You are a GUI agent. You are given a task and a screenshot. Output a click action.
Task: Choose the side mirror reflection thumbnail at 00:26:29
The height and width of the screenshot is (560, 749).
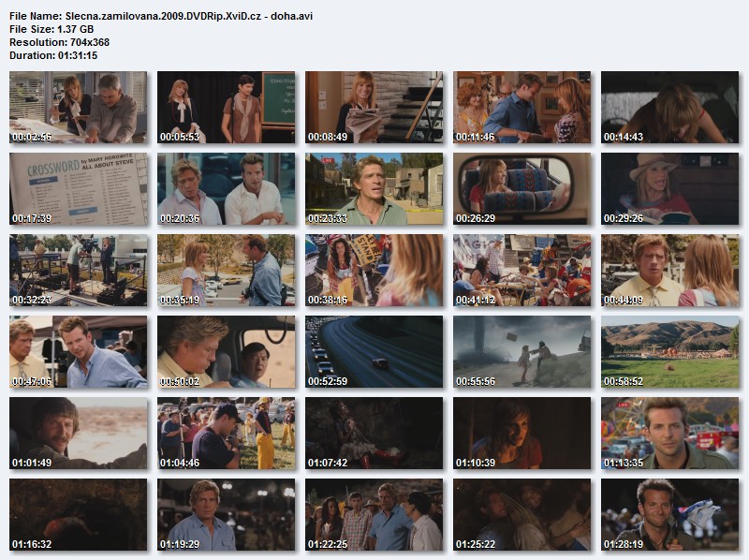521,188
